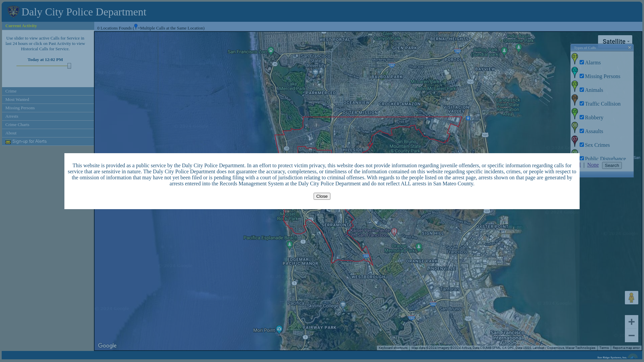Click the Daly City Police badge logo
The width and height of the screenshot is (644, 362).
click(13, 12)
